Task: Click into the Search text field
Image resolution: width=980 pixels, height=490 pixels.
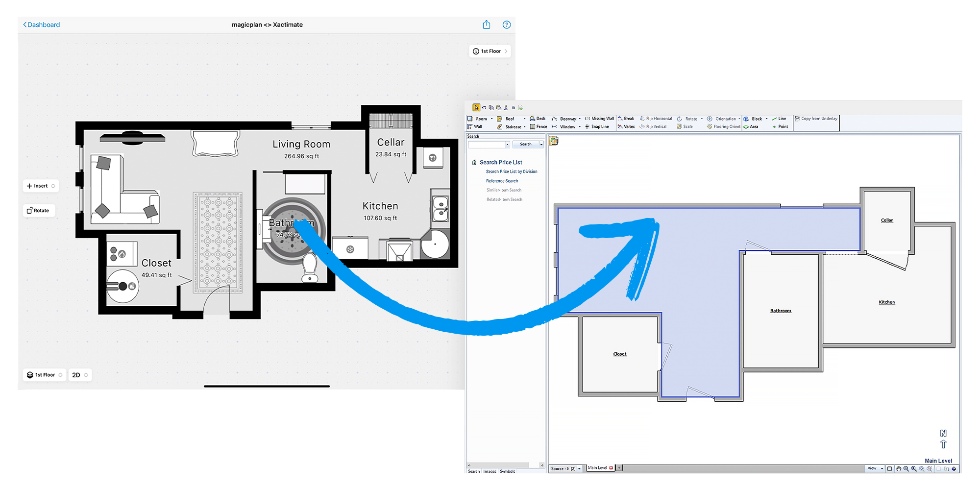Action: coord(487,144)
